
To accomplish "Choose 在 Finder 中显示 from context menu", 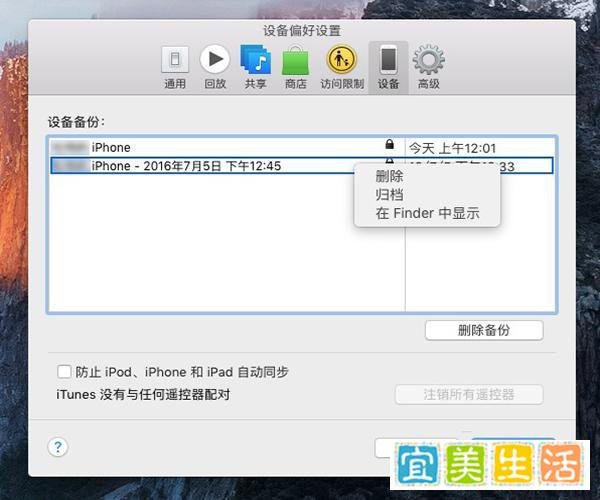I will click(427, 213).
